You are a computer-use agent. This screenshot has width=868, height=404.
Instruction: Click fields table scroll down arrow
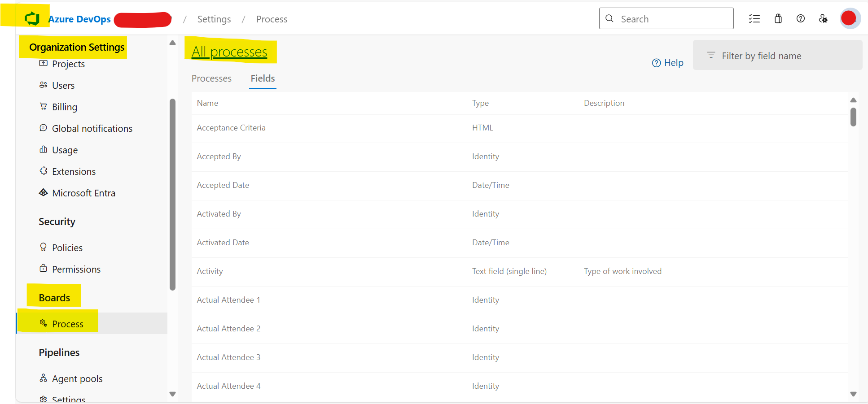point(853,394)
